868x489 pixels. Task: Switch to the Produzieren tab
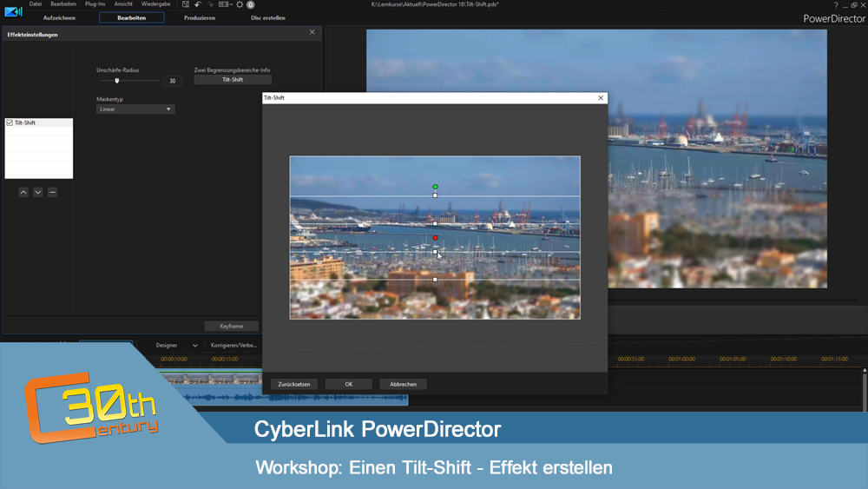pyautogui.click(x=200, y=17)
